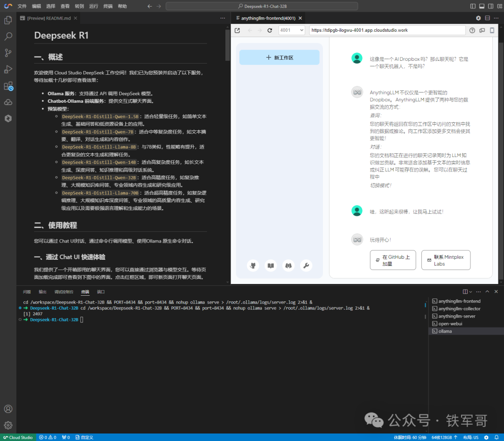Toggle secondary side bar layout icon

point(490,6)
